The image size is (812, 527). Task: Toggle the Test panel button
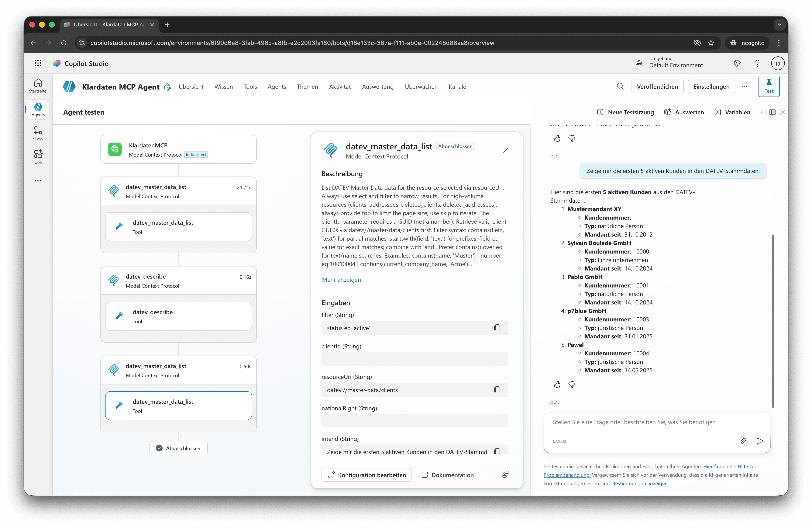pyautogui.click(x=769, y=87)
